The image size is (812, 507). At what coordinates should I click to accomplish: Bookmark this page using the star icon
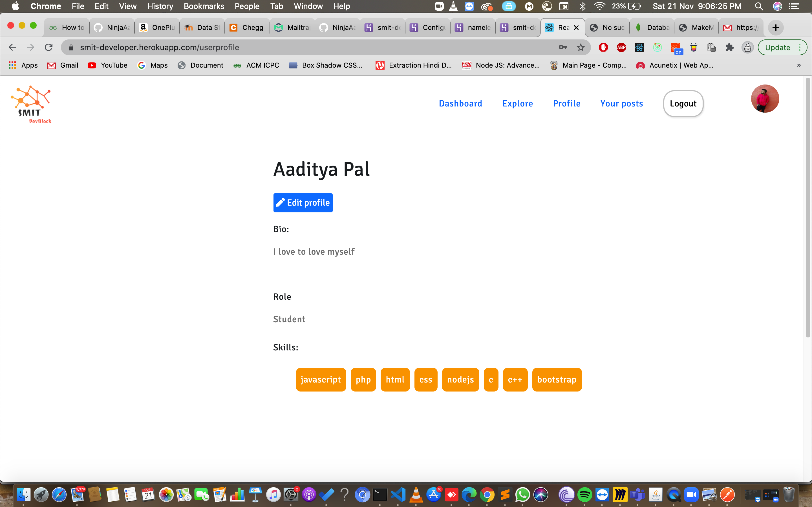point(580,47)
